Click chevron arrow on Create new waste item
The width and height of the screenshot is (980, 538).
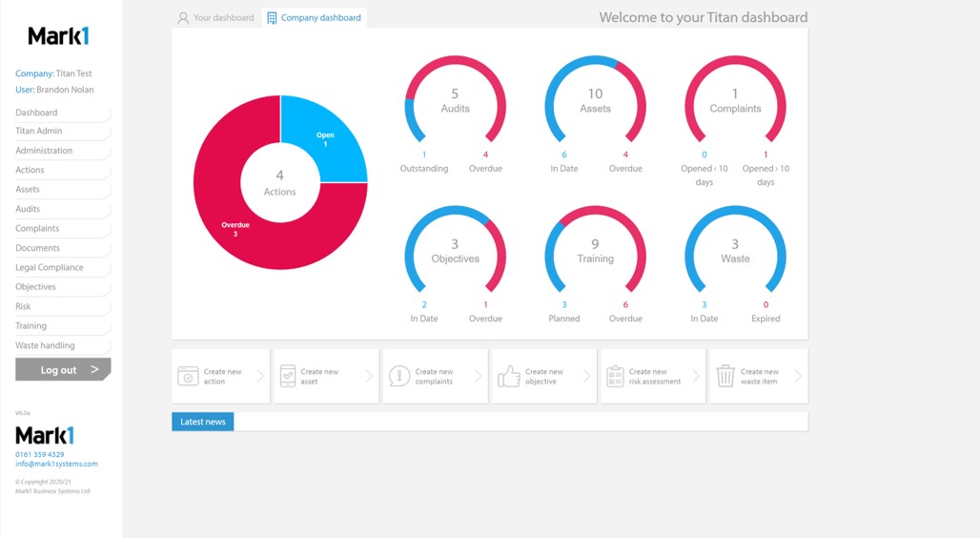(798, 376)
